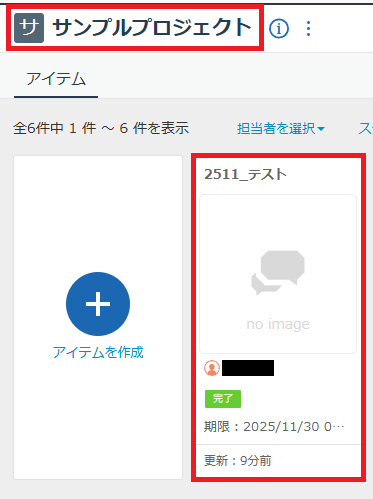Open the サンプルプロジェクト project title
This screenshot has height=499, width=373.
pyautogui.click(x=152, y=27)
